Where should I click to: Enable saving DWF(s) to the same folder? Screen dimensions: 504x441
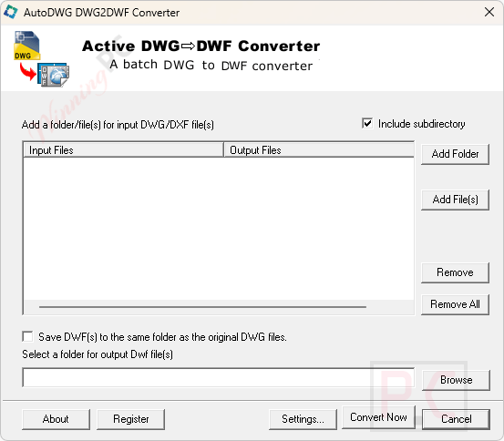click(x=27, y=336)
